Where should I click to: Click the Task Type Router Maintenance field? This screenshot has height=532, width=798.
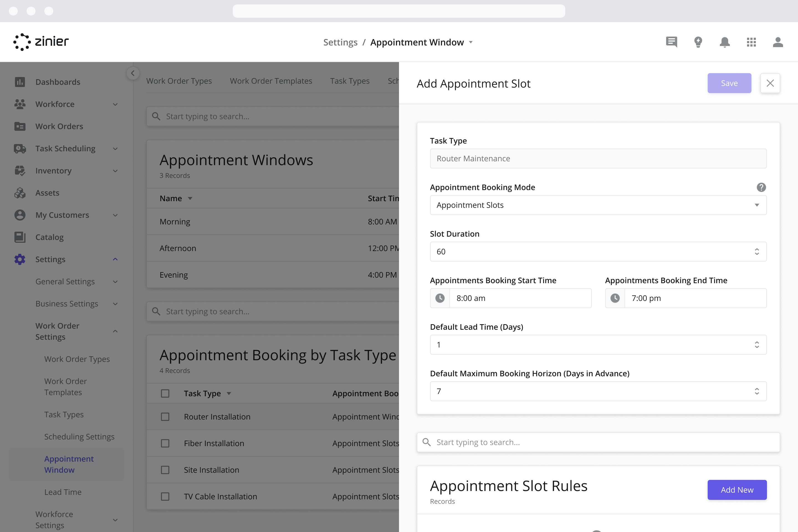coord(598,158)
